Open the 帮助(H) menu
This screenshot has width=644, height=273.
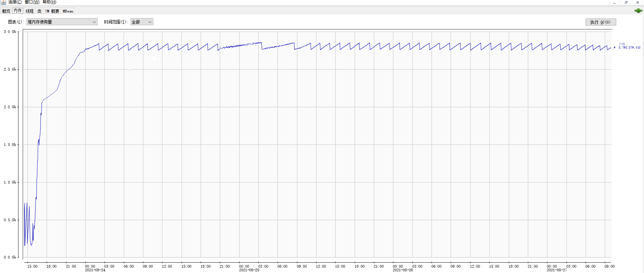click(49, 2)
